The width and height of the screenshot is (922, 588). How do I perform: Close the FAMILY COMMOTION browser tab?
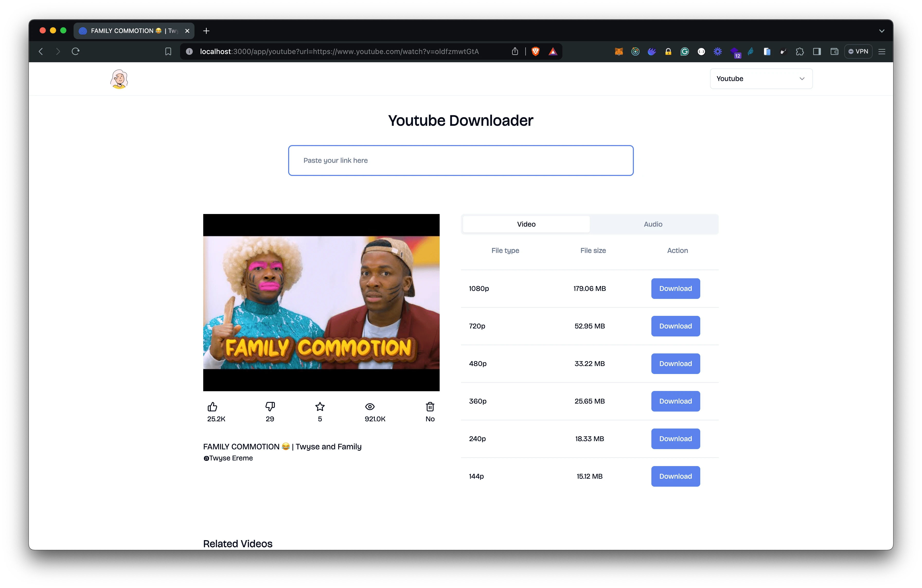(x=187, y=31)
